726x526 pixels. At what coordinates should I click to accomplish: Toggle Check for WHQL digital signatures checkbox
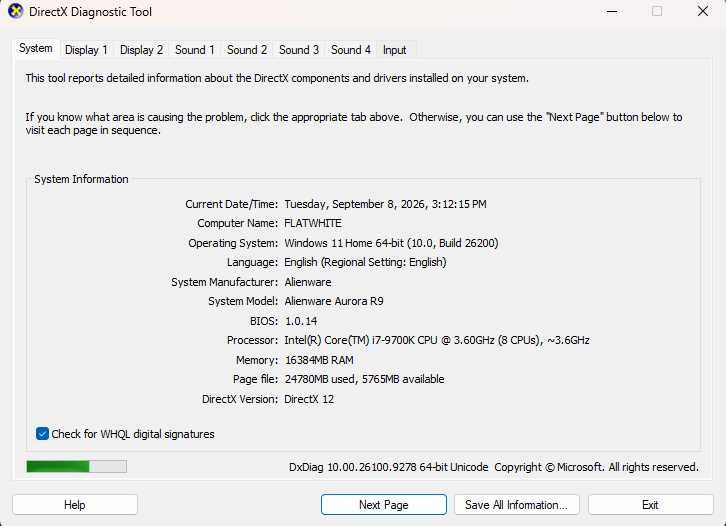42,434
